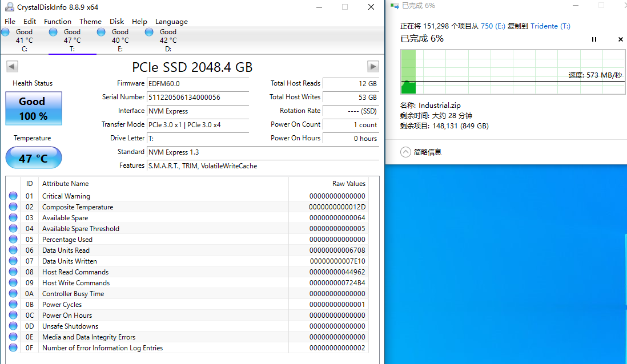Click the Good 100 % health status button

point(34,108)
